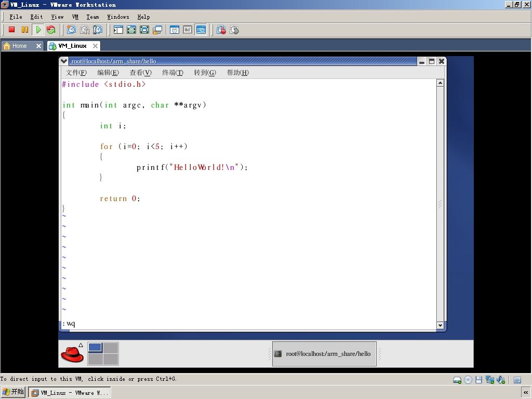Click the CD-ROM device status icon
This screenshot has height=399, width=532.
[468, 380]
